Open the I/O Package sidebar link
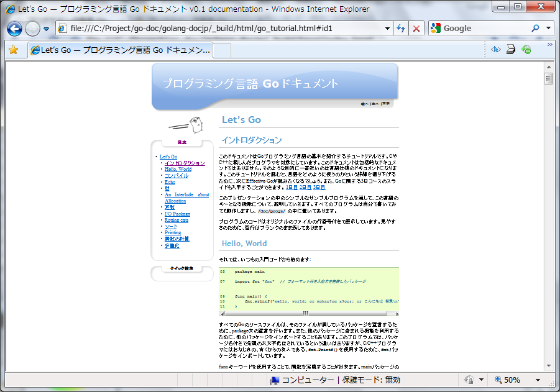This screenshot has width=560, height=392. click(178, 214)
